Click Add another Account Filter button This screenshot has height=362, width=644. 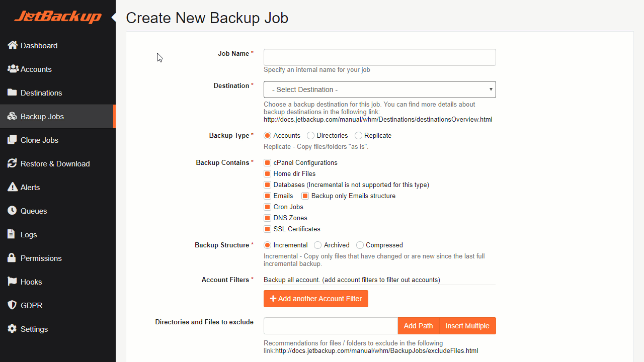click(x=316, y=299)
